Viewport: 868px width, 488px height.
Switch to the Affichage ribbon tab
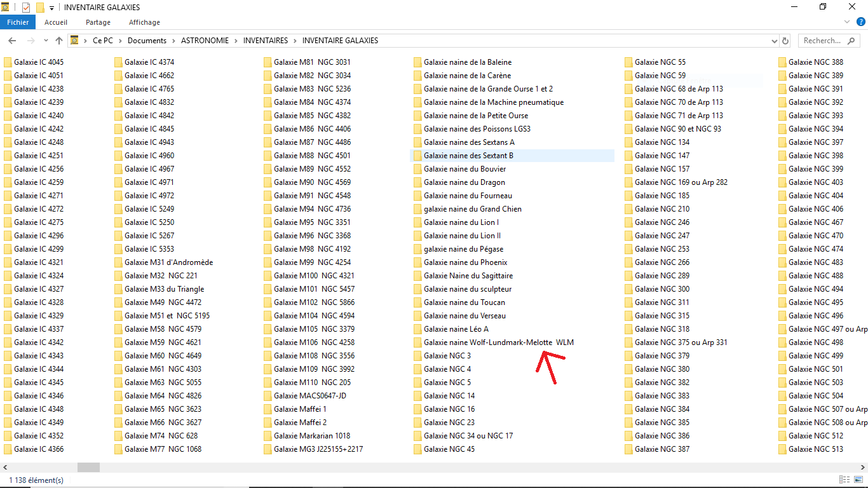click(144, 22)
